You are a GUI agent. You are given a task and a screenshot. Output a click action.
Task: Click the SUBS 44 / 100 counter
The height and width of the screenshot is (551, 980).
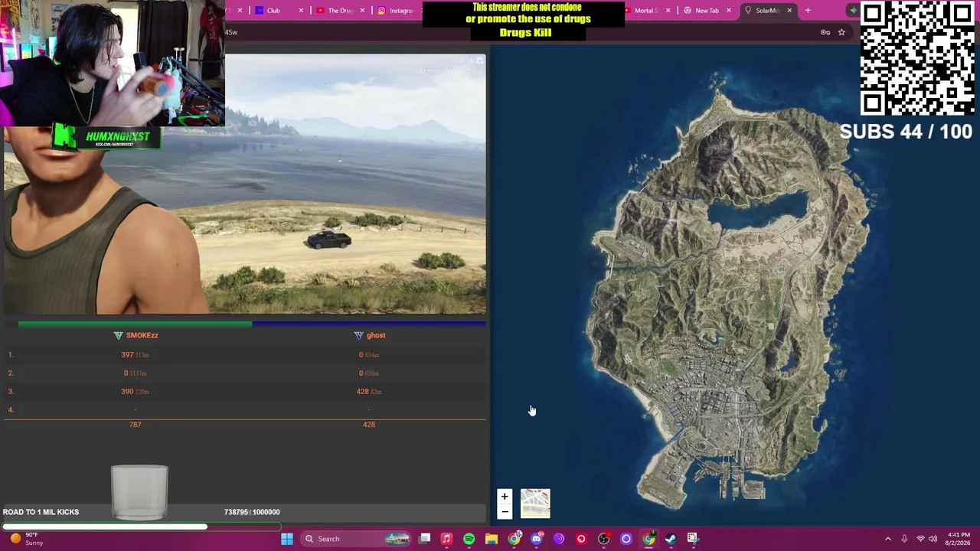coord(906,132)
